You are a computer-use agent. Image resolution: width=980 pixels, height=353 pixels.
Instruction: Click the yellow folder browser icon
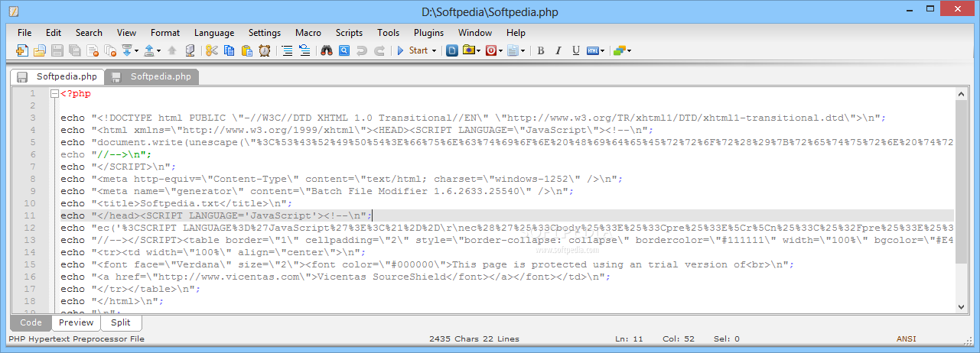470,50
